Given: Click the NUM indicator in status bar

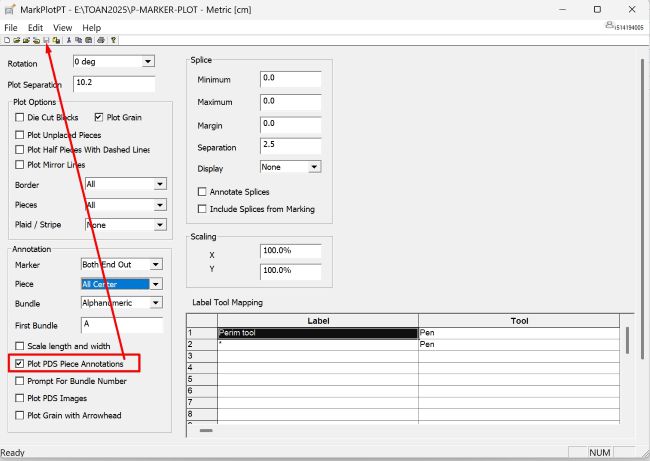Looking at the screenshot, I should click(599, 453).
